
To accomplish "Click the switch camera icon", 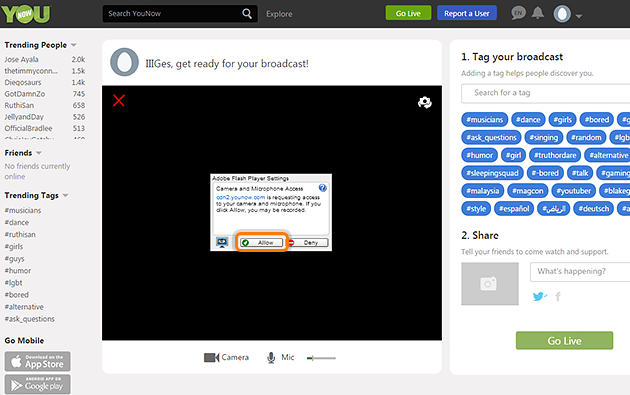I will (x=425, y=102).
